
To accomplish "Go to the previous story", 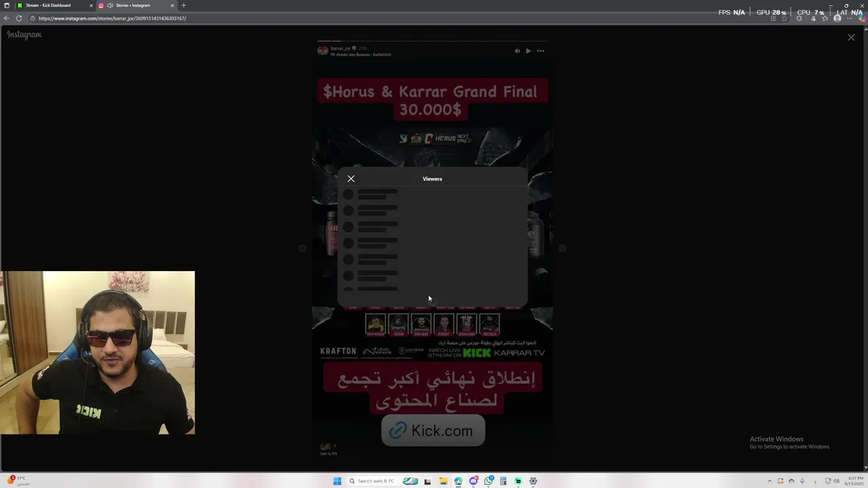I will [x=302, y=249].
